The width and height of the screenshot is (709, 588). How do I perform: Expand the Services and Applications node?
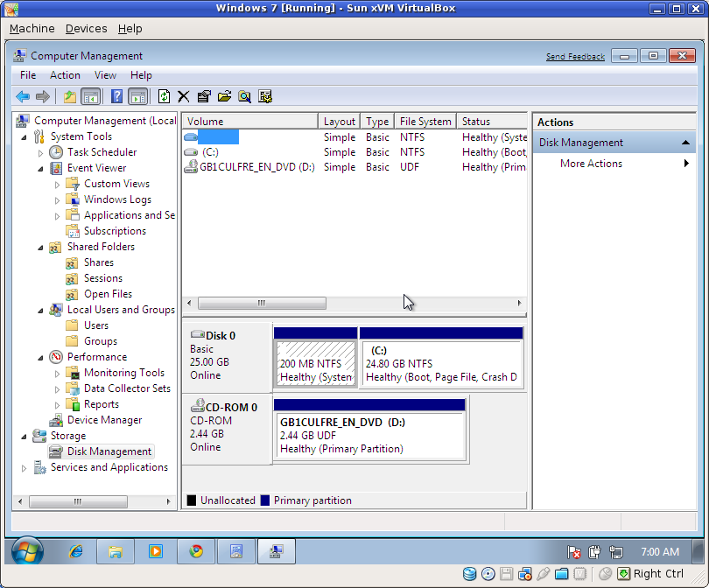(25, 466)
